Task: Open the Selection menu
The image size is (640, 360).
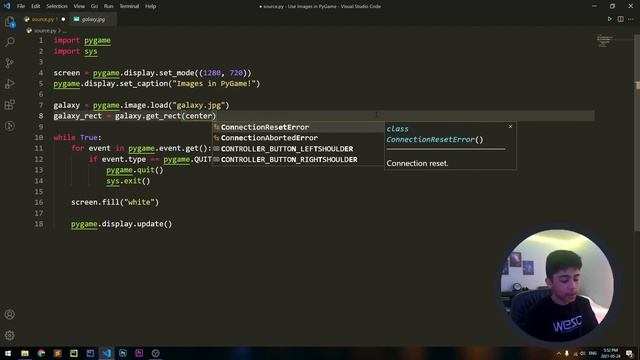Action: pyautogui.click(x=57, y=6)
